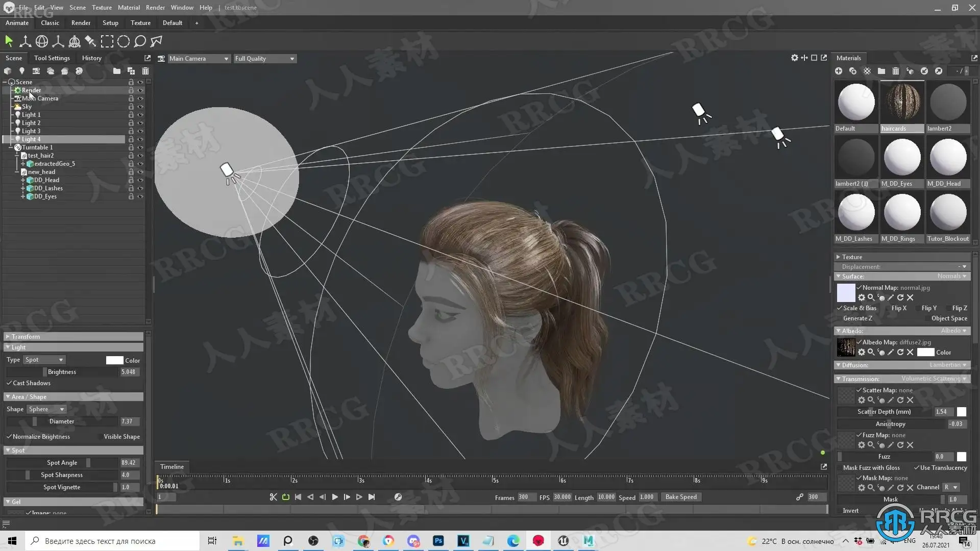Click the viewport settings gear icon
The height and width of the screenshot is (551, 980).
794,58
